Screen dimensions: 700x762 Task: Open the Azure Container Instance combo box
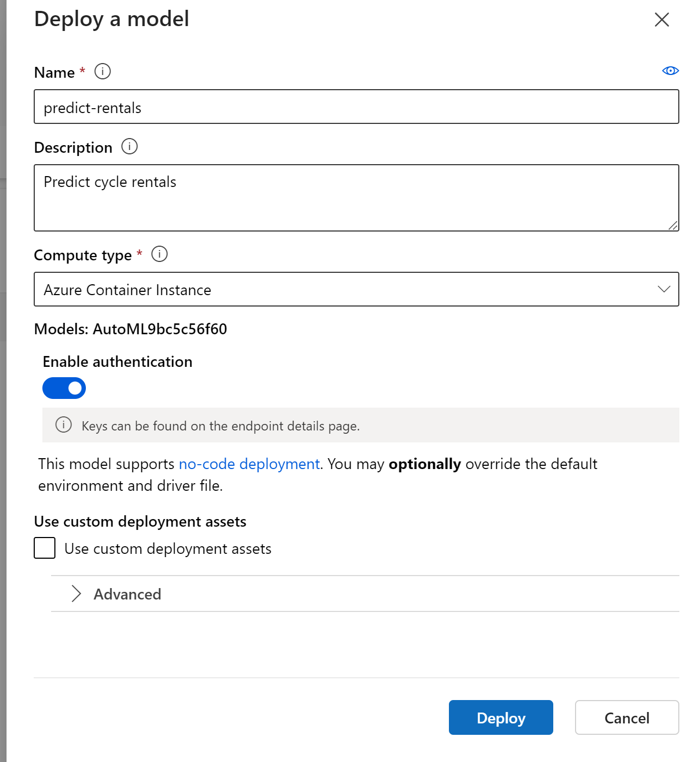[x=357, y=289]
